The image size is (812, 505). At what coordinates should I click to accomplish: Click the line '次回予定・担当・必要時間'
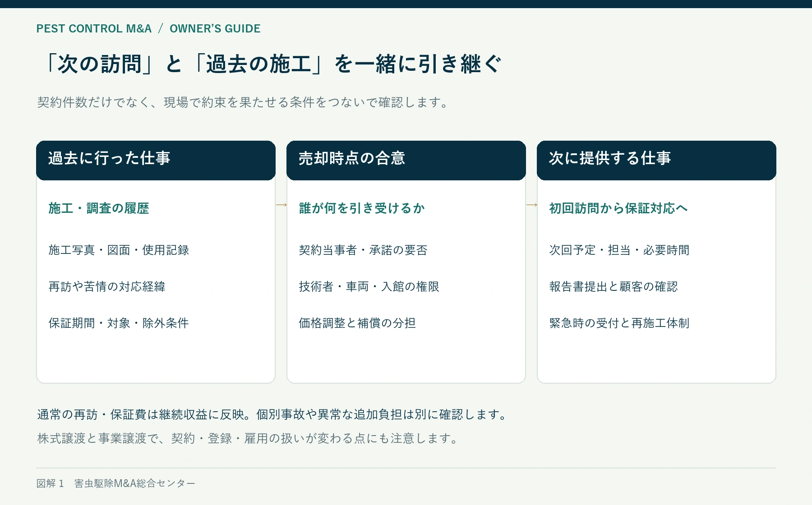click(x=619, y=250)
